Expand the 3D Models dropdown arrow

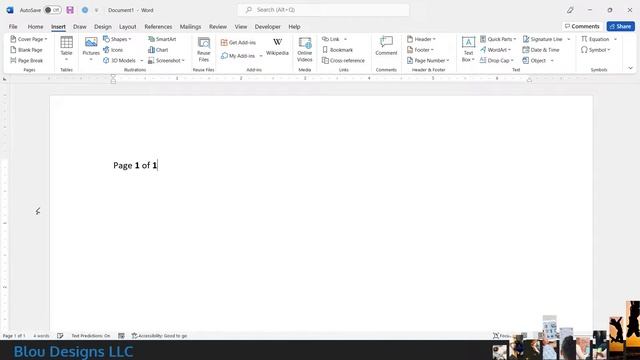pyautogui.click(x=142, y=61)
